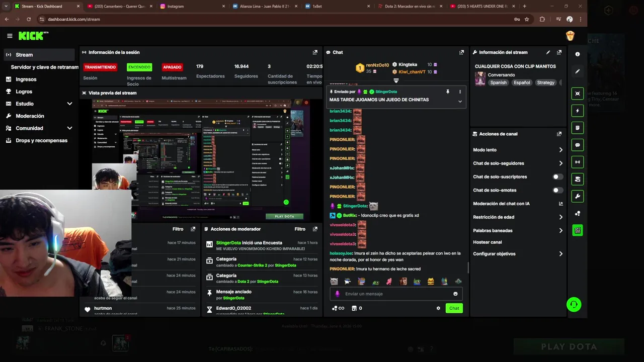Screen dimensions: 644x362
Task: Open the green support headset button
Action: pyautogui.click(x=574, y=305)
